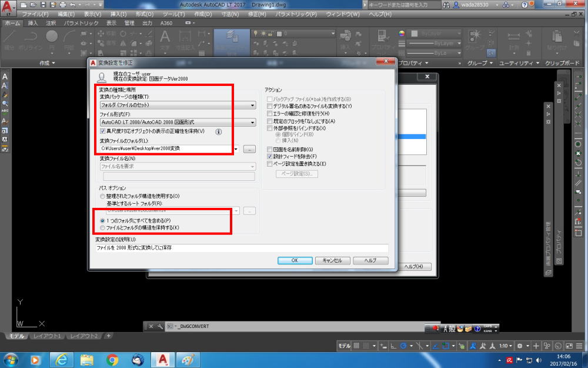Open the 変換パッケージの種類 dropdown
Screen dimensions: 588x368
(178, 105)
